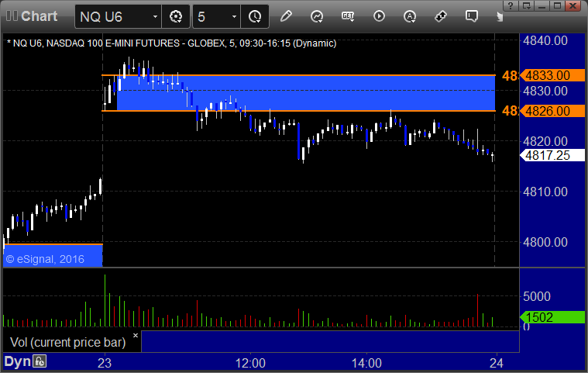Expand the 5 interval dropdown
588x373 pixels.
[234, 16]
